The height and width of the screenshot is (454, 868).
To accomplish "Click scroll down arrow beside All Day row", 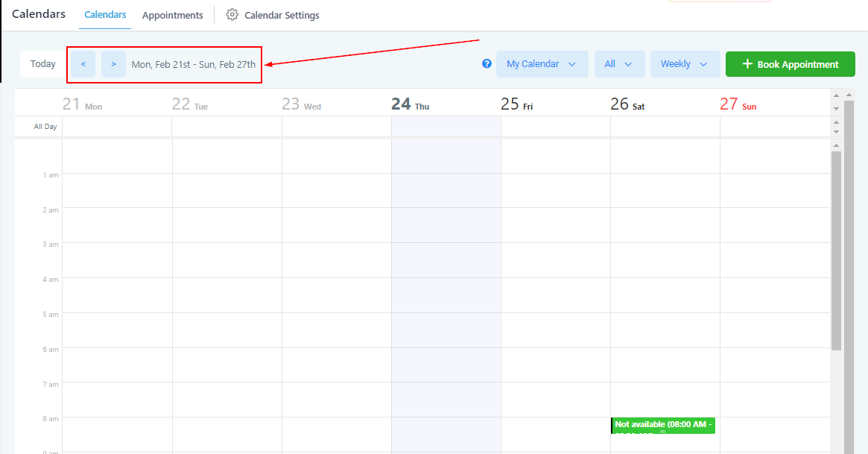I will coord(836,132).
